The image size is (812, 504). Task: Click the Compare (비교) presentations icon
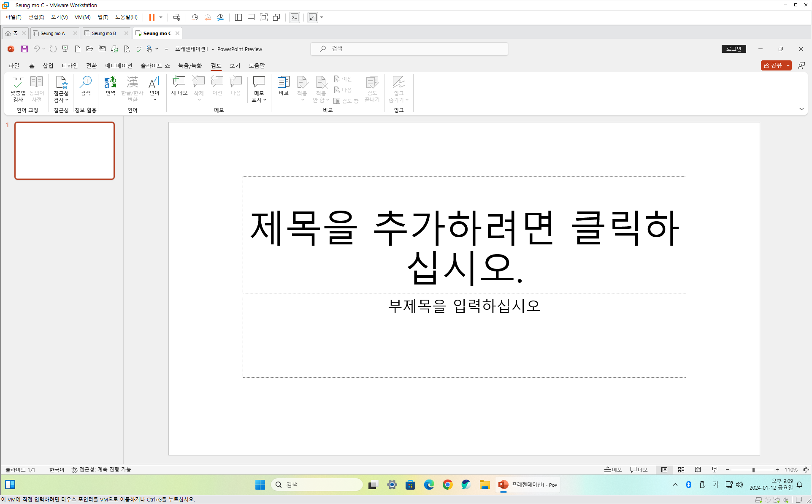point(283,86)
